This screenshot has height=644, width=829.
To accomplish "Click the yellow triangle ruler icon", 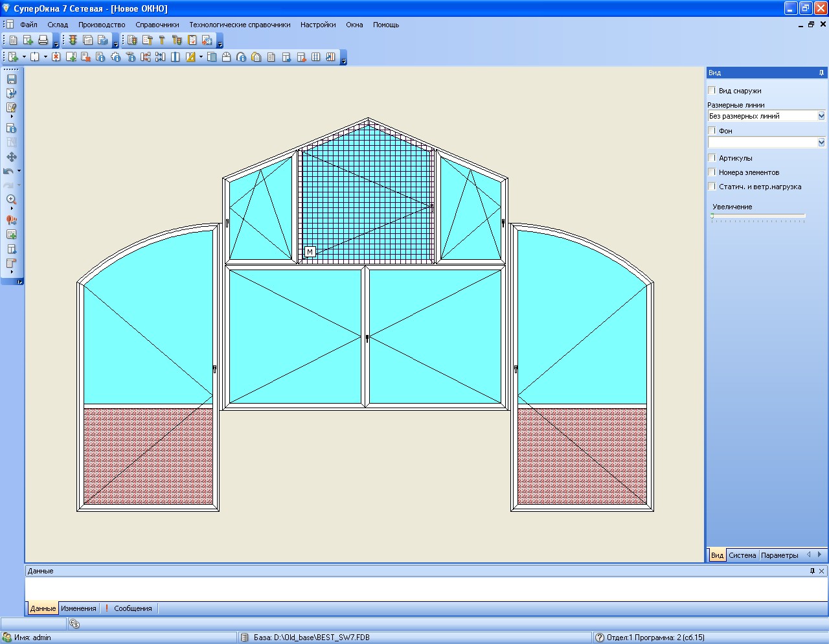I will pos(190,57).
